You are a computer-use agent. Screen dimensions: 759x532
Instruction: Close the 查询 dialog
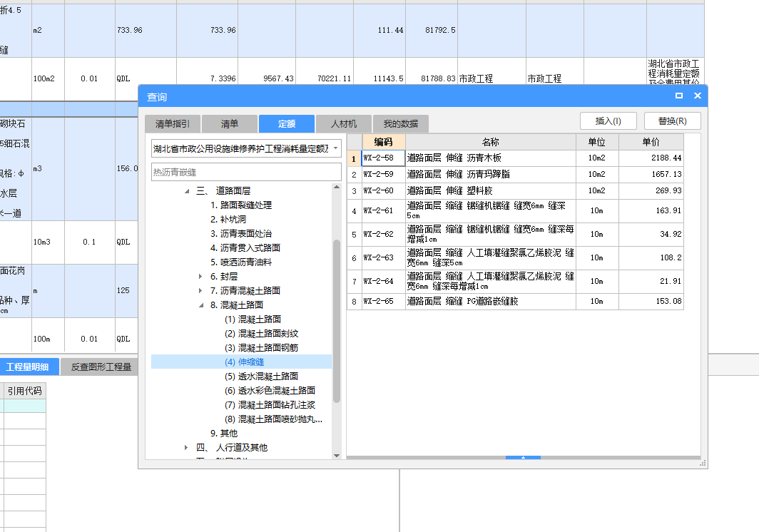pos(698,96)
